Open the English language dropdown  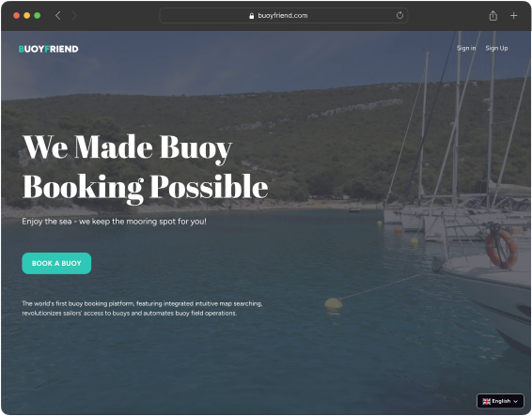click(500, 401)
